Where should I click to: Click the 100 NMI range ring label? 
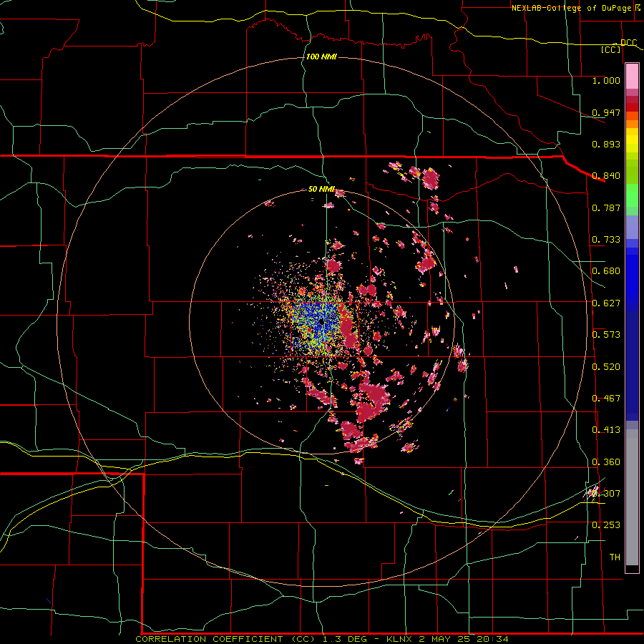321,57
